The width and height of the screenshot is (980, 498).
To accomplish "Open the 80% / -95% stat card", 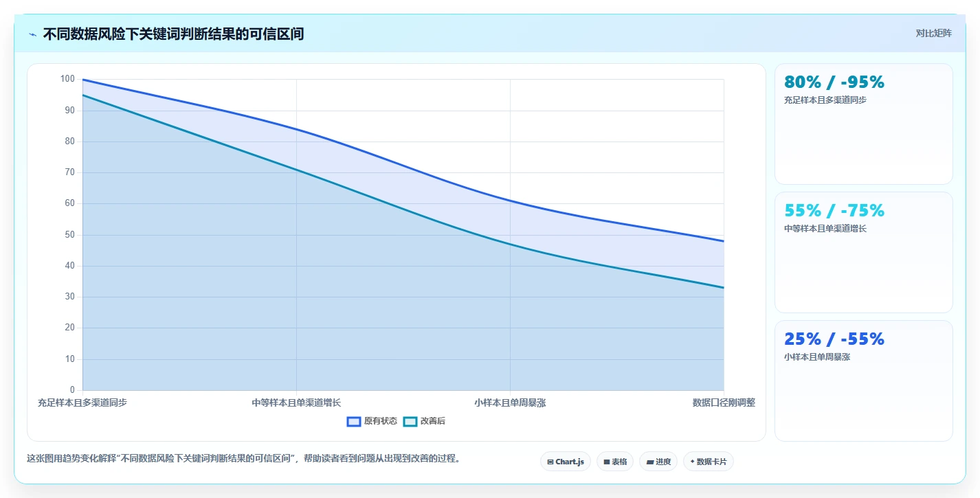I will tap(863, 124).
